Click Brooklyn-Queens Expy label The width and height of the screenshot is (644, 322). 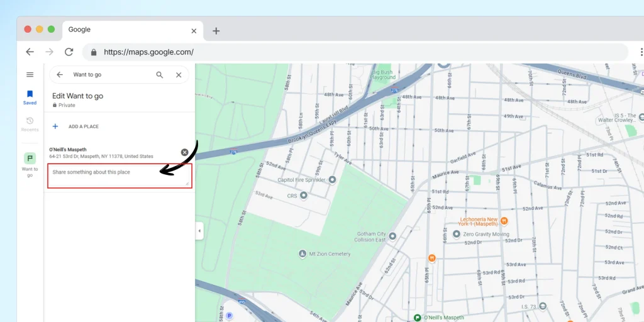(x=312, y=132)
